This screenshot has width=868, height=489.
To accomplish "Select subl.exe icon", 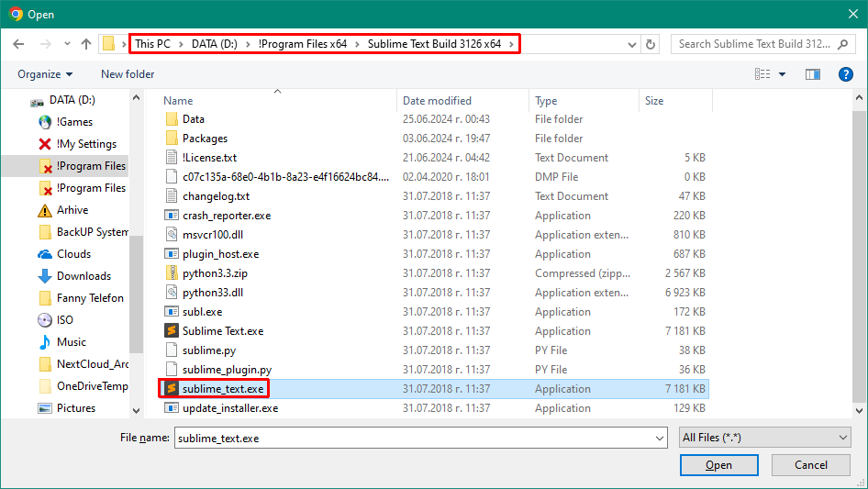I will coord(172,312).
